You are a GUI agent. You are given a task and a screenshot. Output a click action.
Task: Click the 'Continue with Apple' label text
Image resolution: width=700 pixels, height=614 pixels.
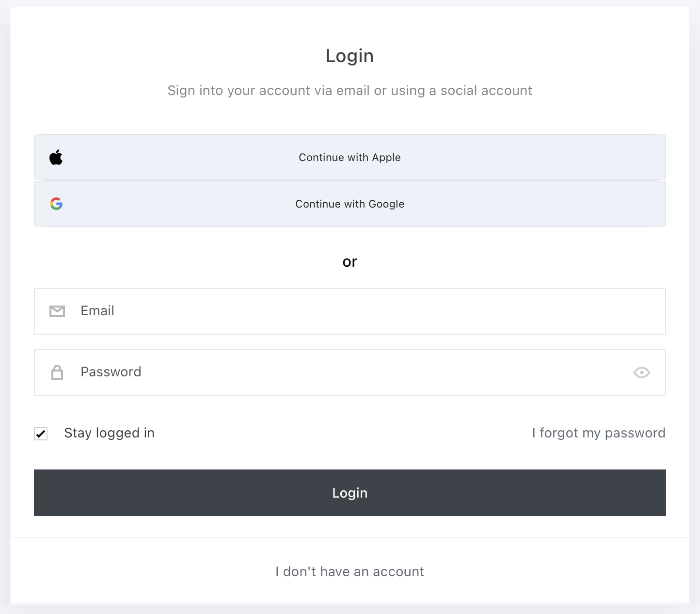tap(350, 158)
